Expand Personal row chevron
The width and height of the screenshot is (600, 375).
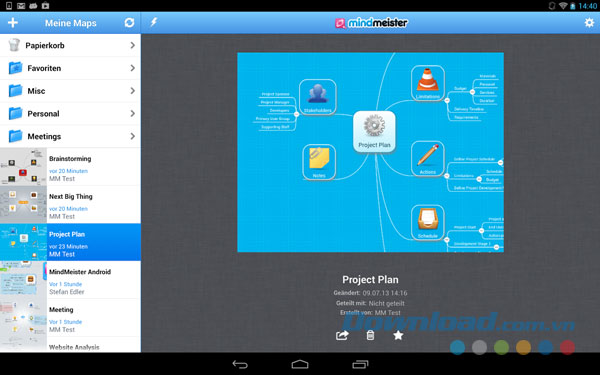(132, 114)
